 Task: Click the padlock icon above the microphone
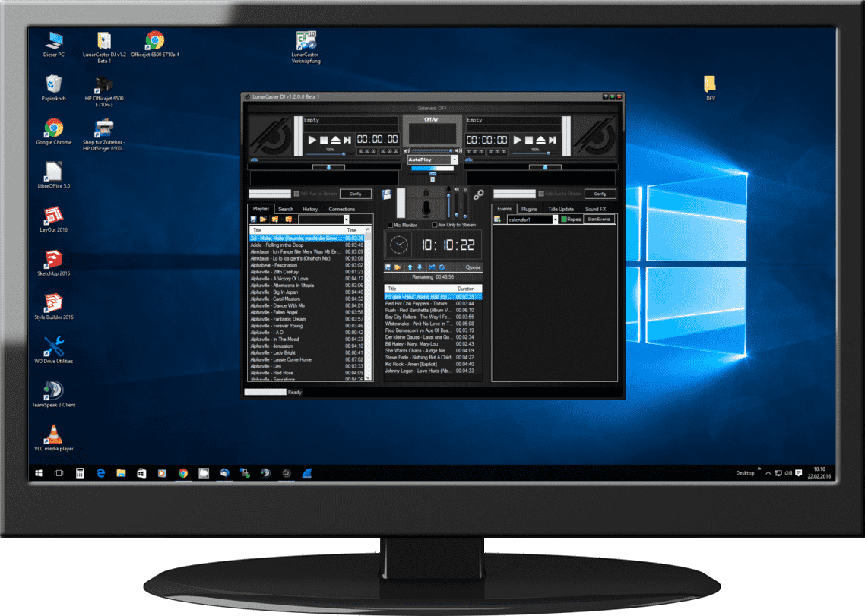tap(426, 192)
